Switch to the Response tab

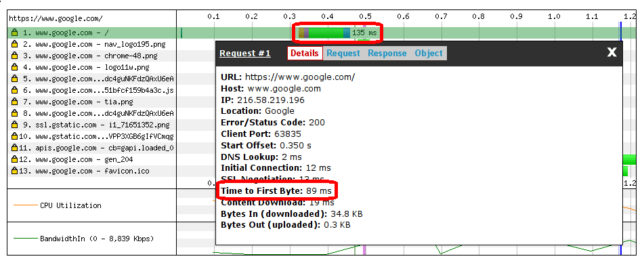point(387,53)
